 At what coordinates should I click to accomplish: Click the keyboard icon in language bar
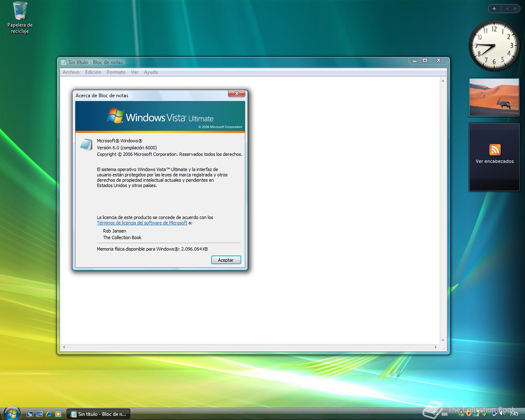pos(445,414)
